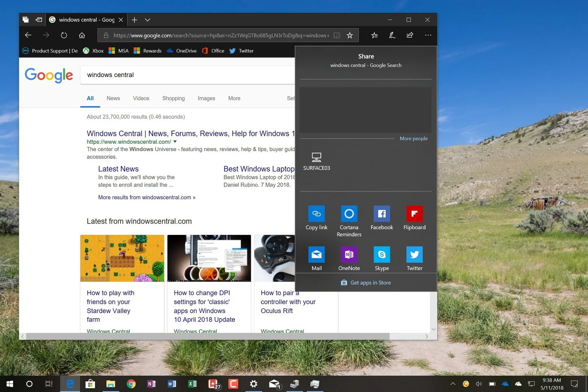Share page to Twitter app
This screenshot has height=392, width=588.
pos(415,254)
